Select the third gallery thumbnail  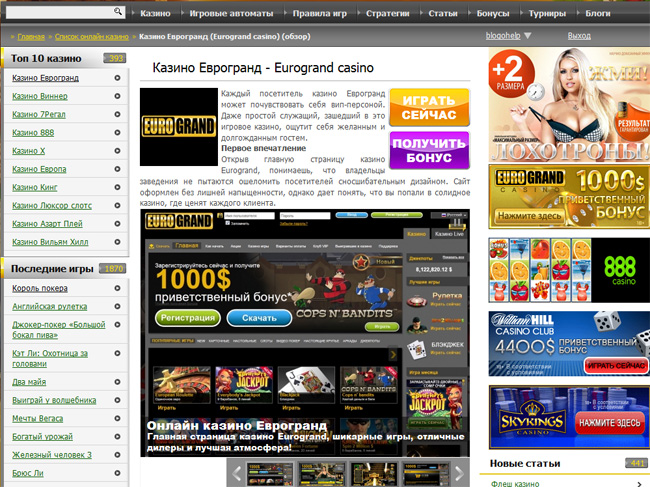click(x=374, y=474)
